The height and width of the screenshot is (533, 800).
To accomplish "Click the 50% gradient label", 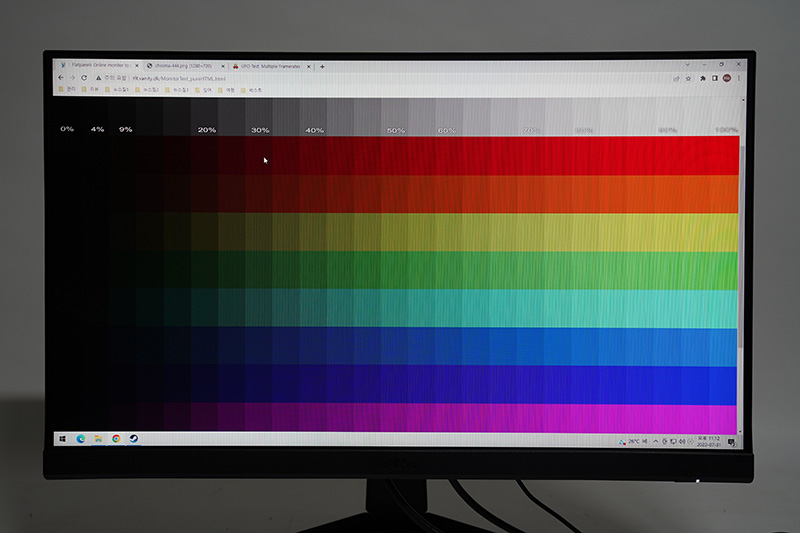I will 396,131.
